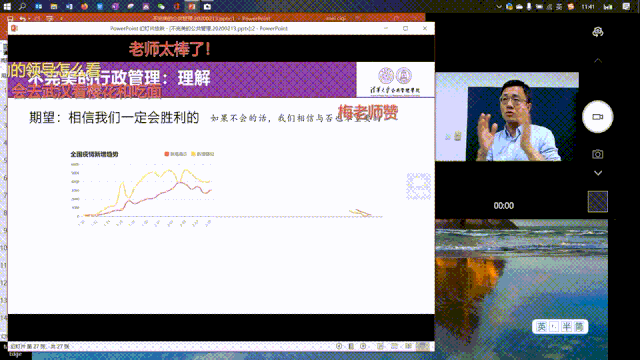Screen dimensions: 640x360
Task: Click Undo in background PowerPoint toolbar
Action: [x=22, y=18]
